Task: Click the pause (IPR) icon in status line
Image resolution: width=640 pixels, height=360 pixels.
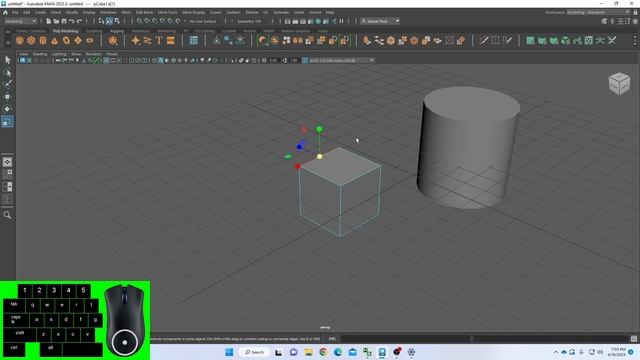Action: click(341, 21)
